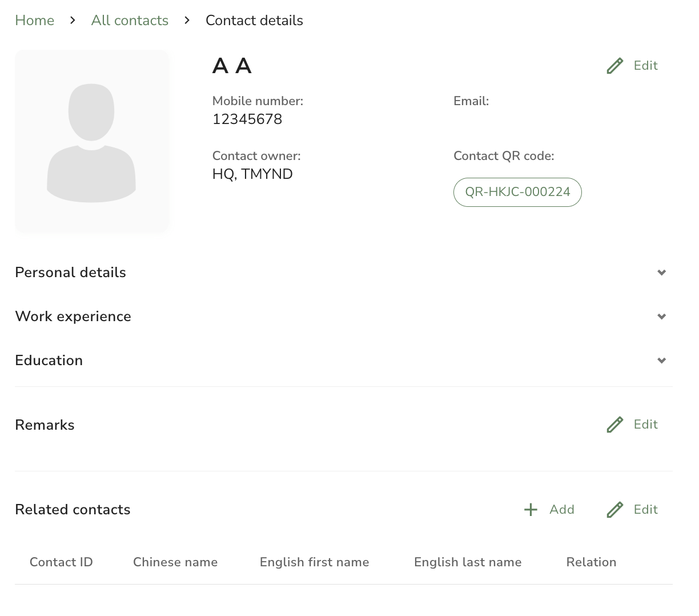Click the contact name A A
Viewport: 699px width, 616px height.
pos(232,66)
